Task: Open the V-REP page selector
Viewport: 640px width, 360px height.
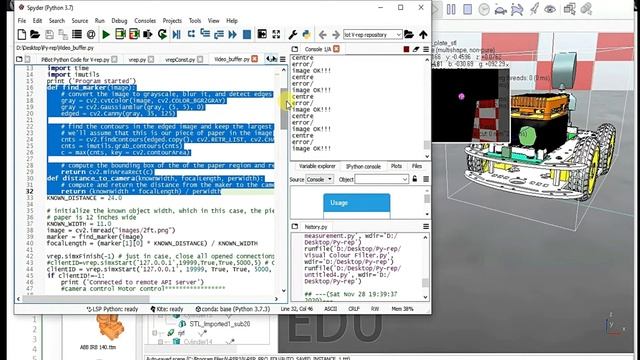Action: click(x=569, y=9)
